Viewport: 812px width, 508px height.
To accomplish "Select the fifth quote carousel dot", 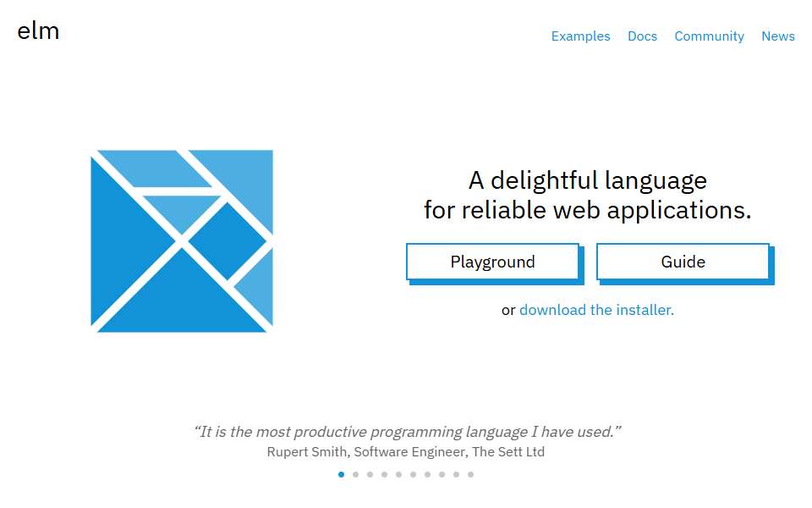I will [x=398, y=474].
